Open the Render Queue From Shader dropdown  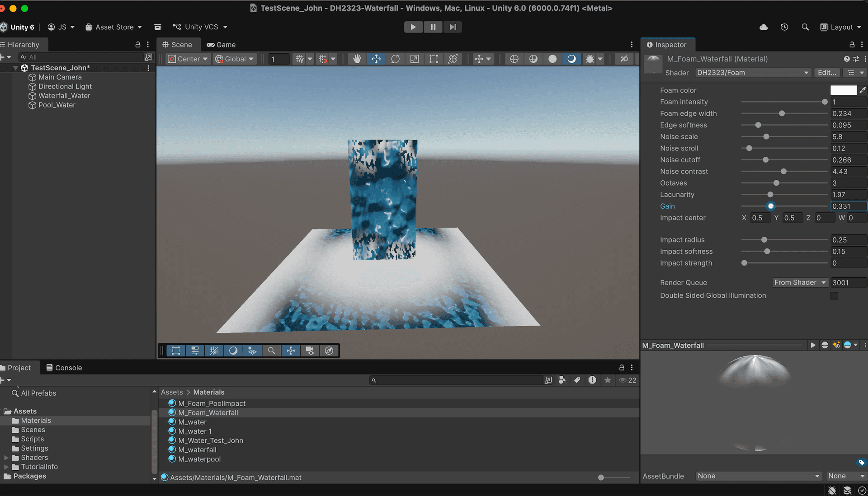point(800,282)
